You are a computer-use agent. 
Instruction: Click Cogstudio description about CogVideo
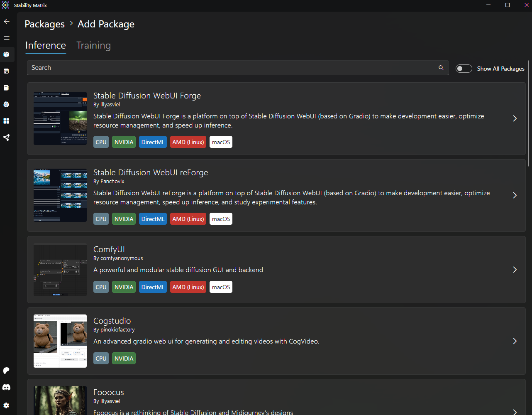coord(206,341)
